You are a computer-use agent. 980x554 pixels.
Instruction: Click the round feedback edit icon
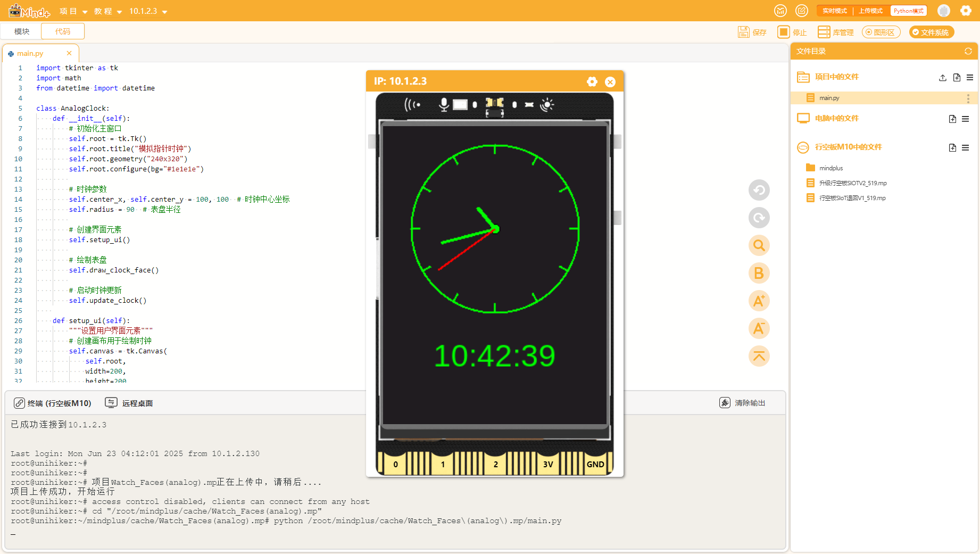pos(802,11)
